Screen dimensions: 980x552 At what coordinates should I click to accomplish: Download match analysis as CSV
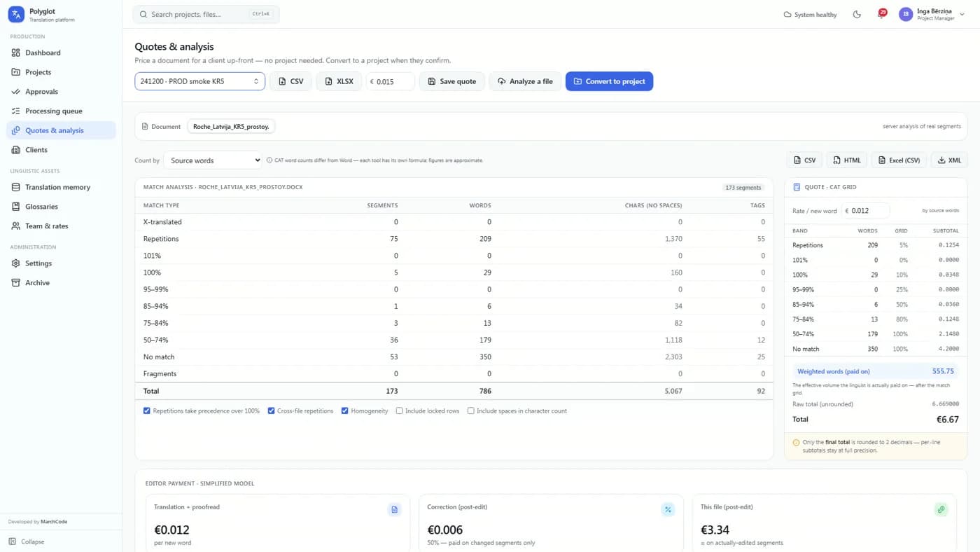(x=804, y=160)
